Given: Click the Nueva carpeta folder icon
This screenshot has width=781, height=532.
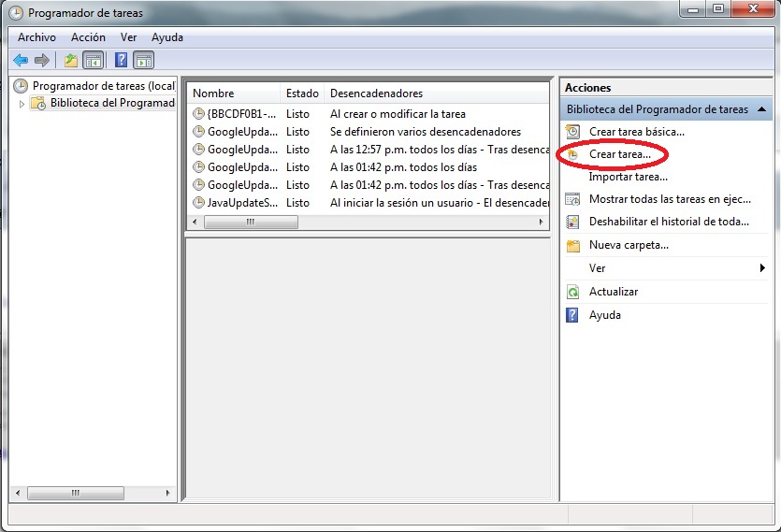Looking at the screenshot, I should [x=573, y=246].
